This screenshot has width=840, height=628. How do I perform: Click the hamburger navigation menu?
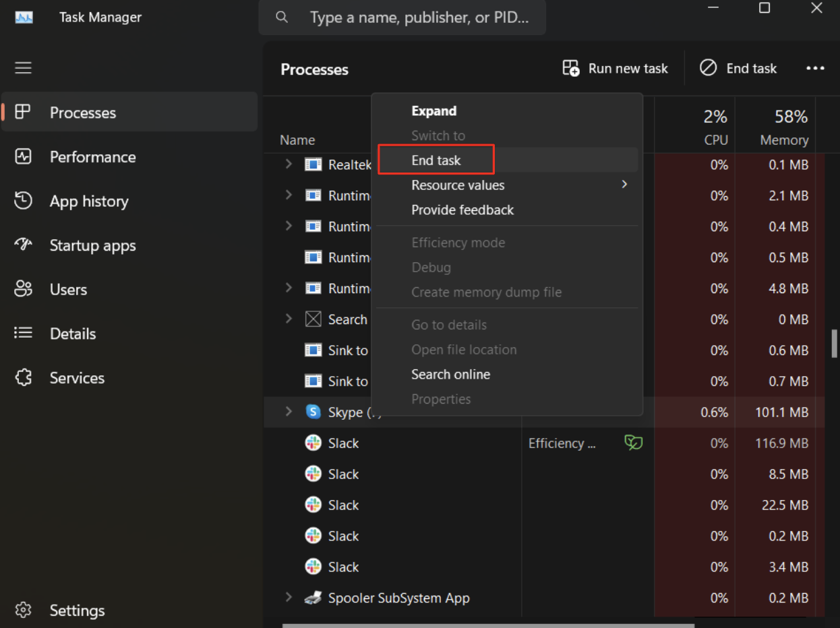pos(23,67)
